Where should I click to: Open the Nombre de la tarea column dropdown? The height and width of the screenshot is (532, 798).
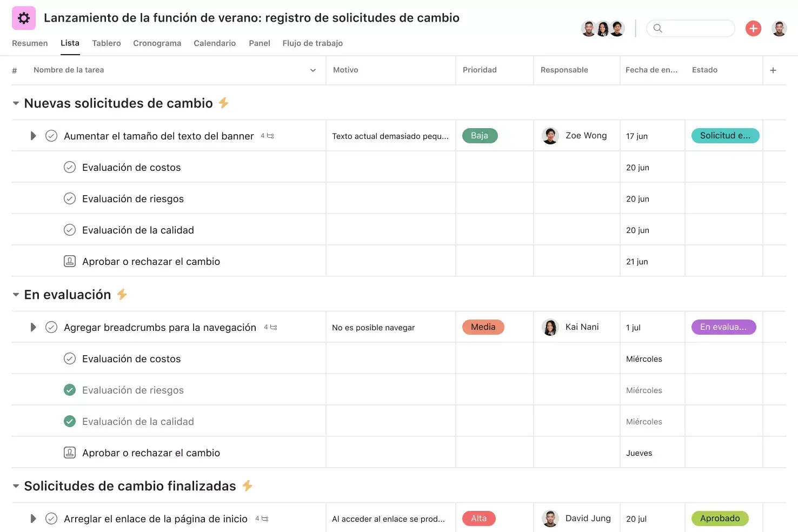pos(312,70)
